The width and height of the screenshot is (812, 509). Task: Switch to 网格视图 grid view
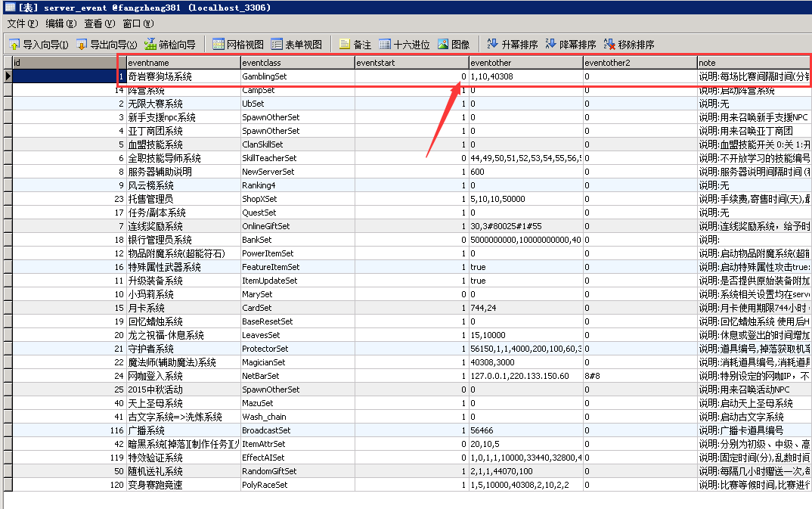238,45
